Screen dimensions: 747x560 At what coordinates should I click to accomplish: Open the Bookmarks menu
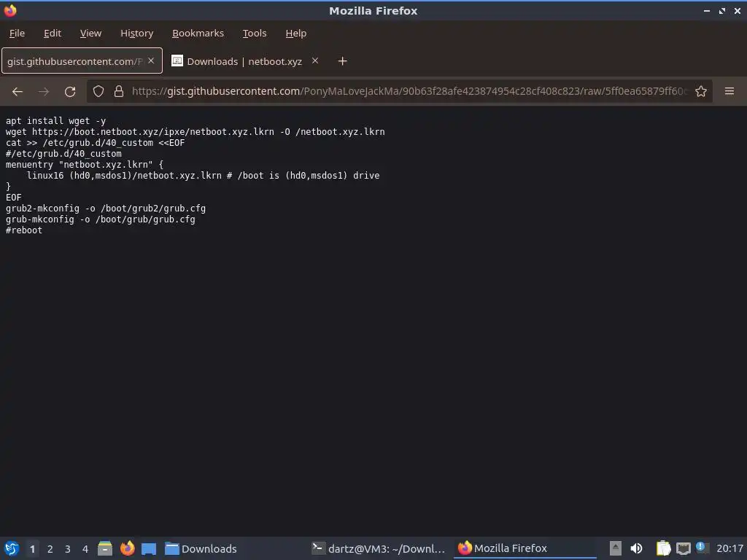coord(198,34)
